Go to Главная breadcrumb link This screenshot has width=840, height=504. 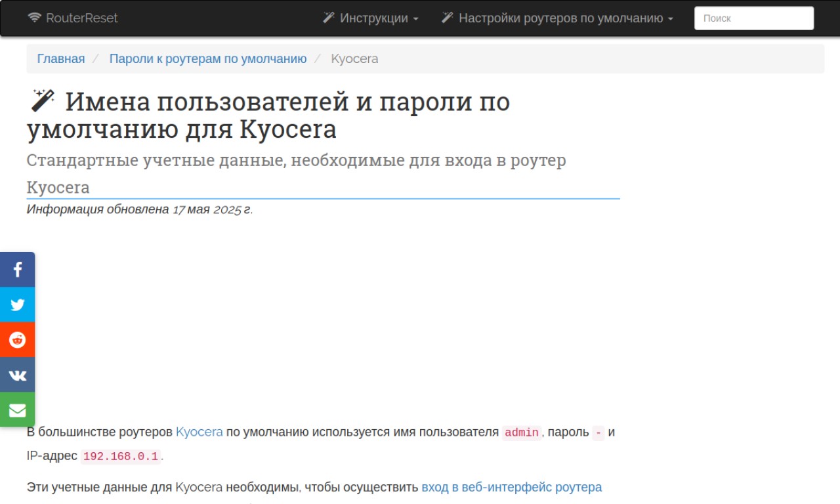tap(61, 58)
